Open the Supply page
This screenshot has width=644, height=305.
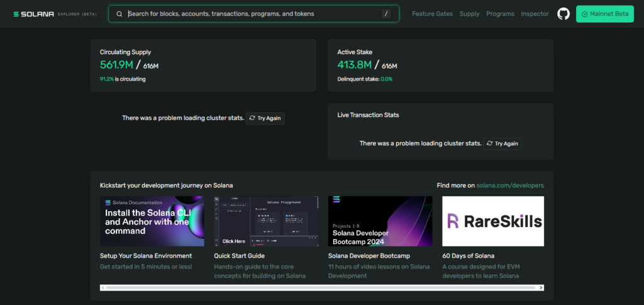coord(469,14)
